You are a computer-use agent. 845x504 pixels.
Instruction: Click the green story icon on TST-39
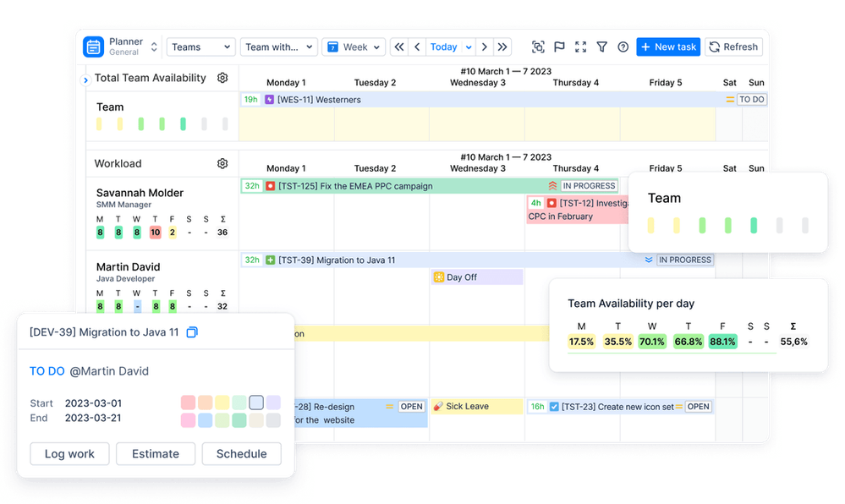[271, 260]
